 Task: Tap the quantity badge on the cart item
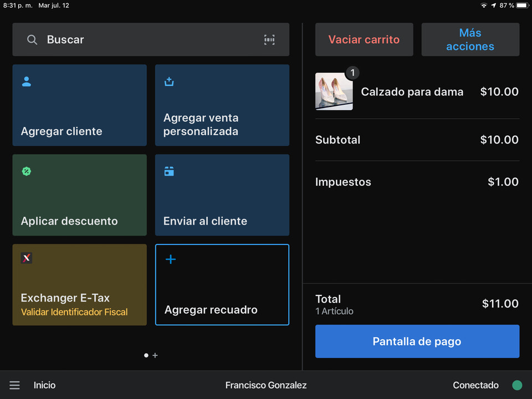coord(353,73)
